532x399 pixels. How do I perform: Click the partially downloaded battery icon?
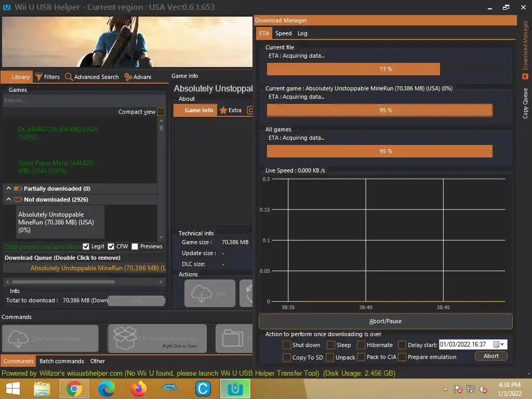[18, 189]
